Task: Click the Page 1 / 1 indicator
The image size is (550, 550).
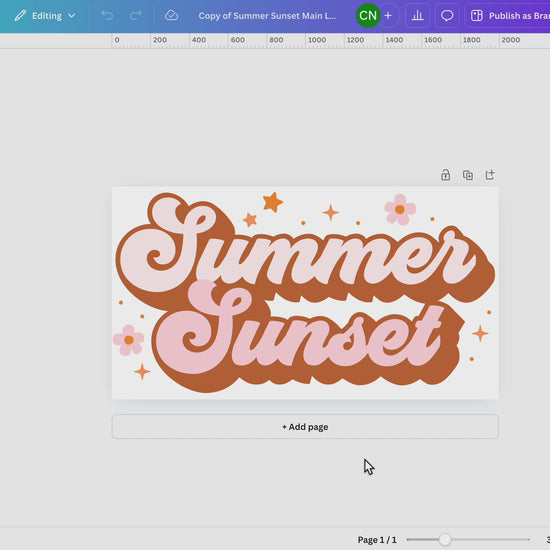Action: (377, 539)
